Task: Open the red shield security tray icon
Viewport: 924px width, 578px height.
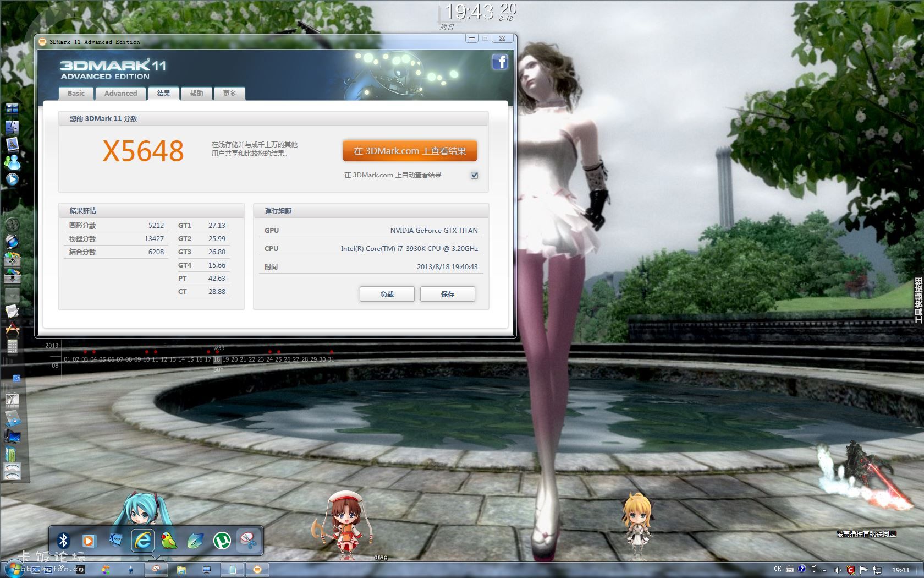Action: click(850, 570)
